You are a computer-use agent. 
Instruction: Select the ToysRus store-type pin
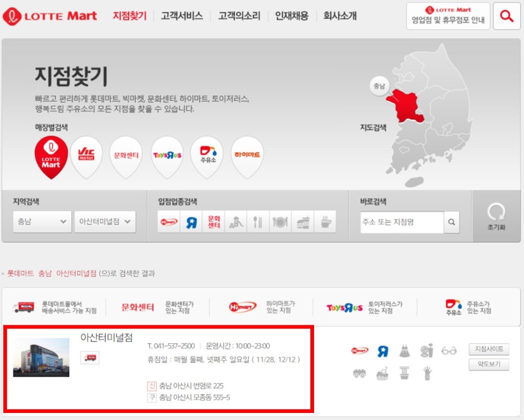pos(167,157)
